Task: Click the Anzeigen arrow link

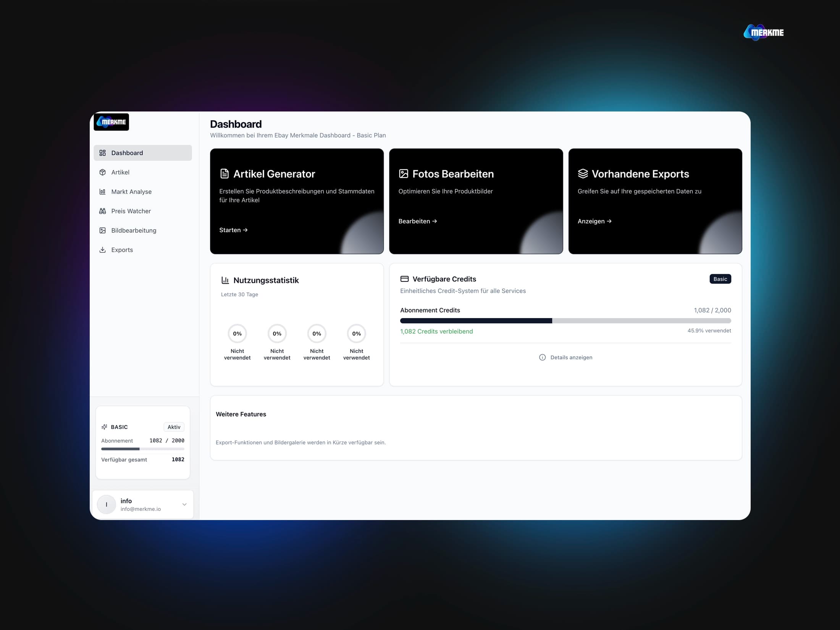Action: [x=594, y=221]
